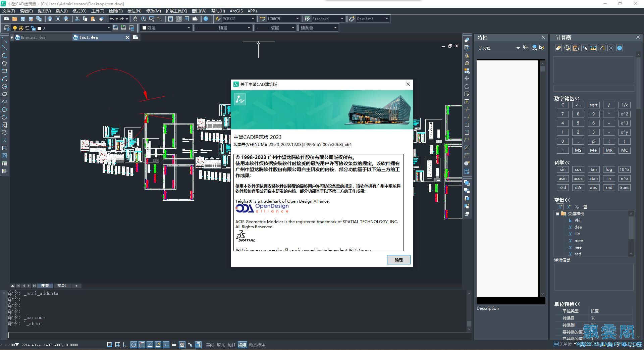Open the 随颜色 plot style dropdown

click(318, 28)
